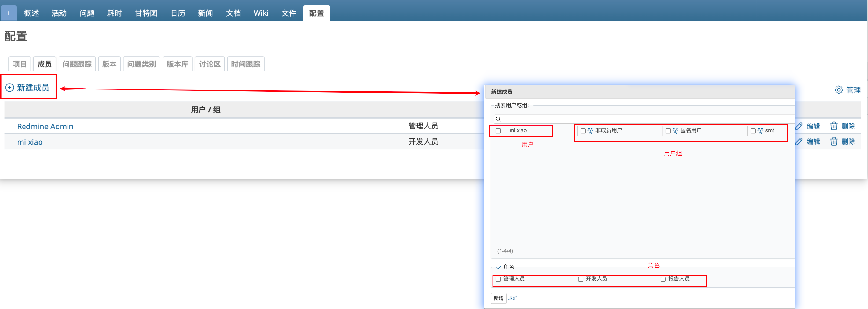Click the 管理人员 role cell of Redmine Admin
The width and height of the screenshot is (868, 309).
coord(423,126)
